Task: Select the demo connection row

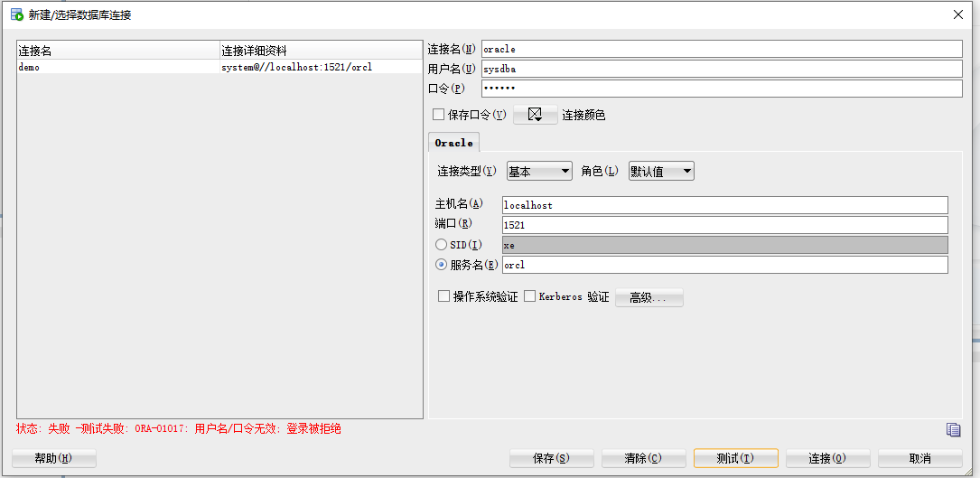Action: click(220, 67)
